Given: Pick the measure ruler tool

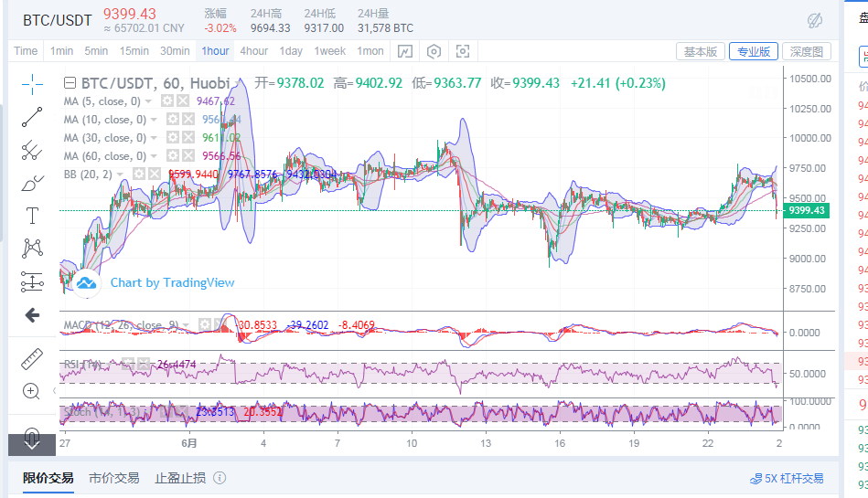Looking at the screenshot, I should [x=32, y=358].
